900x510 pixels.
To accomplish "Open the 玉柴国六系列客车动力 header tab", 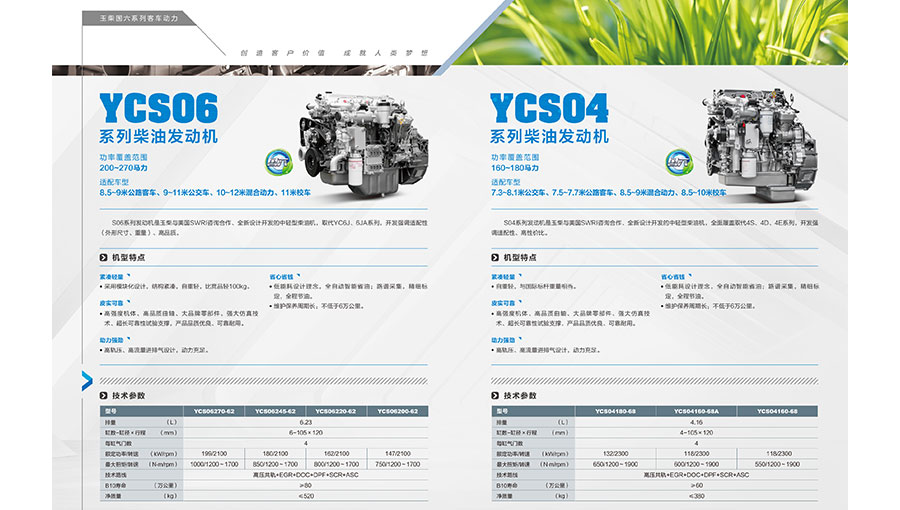I will coord(139,18).
